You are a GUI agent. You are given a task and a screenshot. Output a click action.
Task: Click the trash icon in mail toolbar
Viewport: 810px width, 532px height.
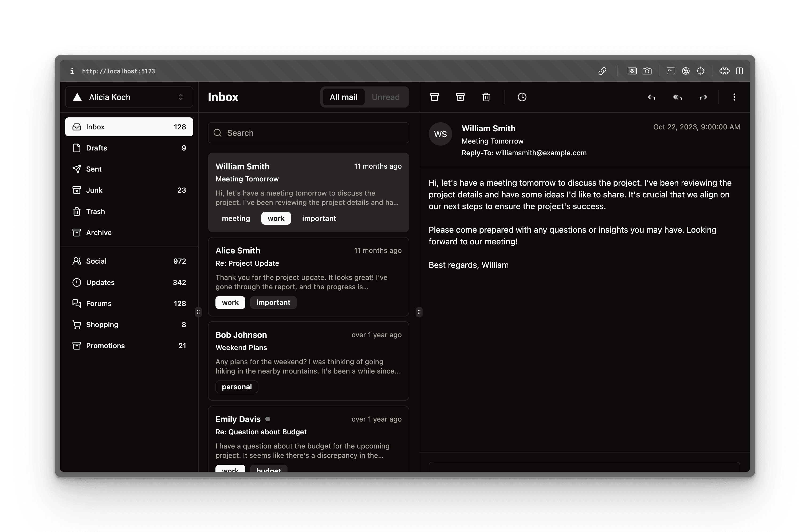pos(486,97)
